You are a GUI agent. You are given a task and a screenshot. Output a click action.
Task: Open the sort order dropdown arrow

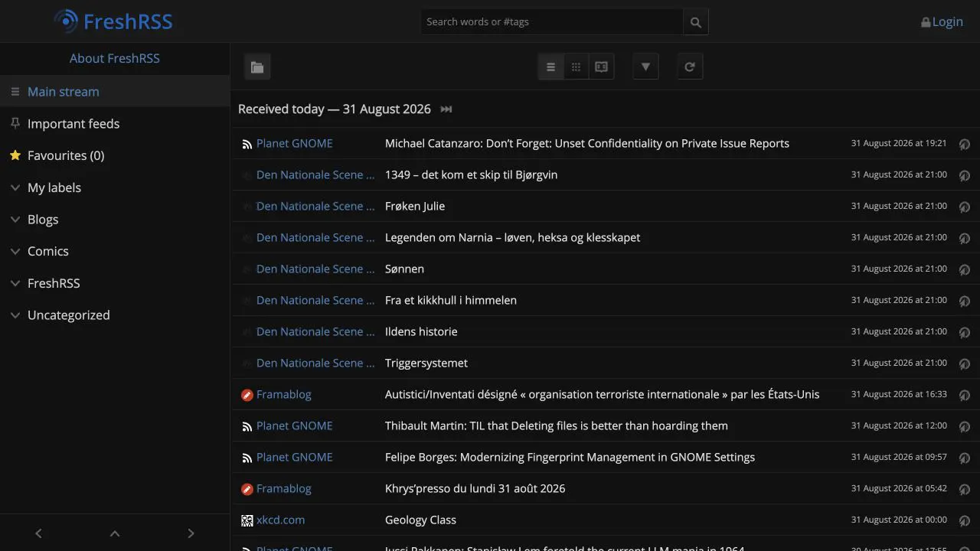point(645,67)
